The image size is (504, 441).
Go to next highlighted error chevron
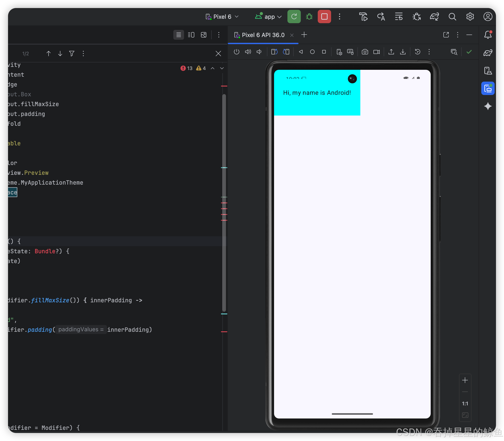[222, 68]
